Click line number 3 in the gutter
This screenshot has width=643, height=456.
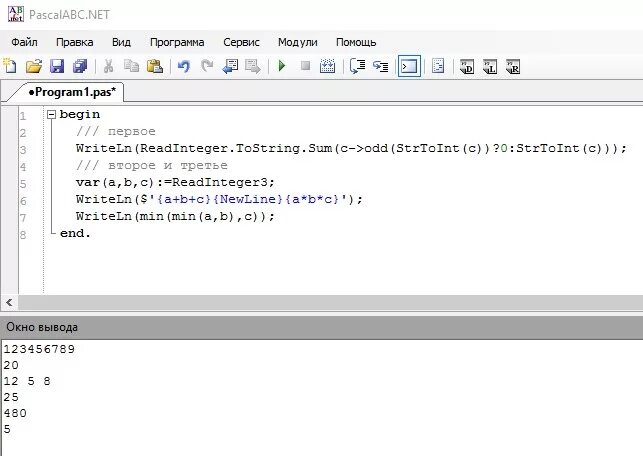pos(23,150)
